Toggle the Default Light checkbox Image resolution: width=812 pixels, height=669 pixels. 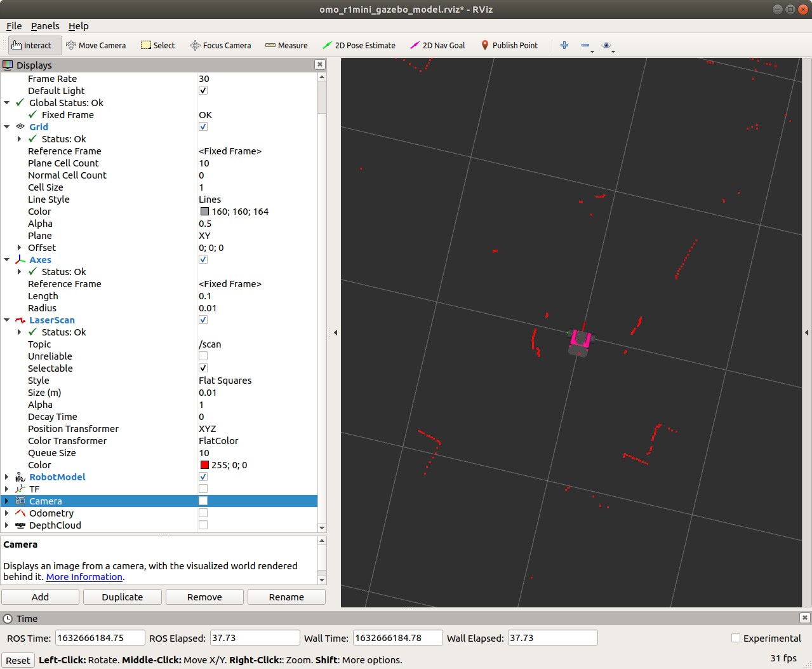(203, 90)
